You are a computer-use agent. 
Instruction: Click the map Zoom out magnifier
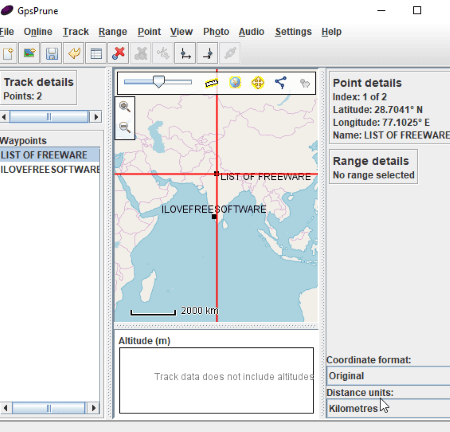coord(125,127)
